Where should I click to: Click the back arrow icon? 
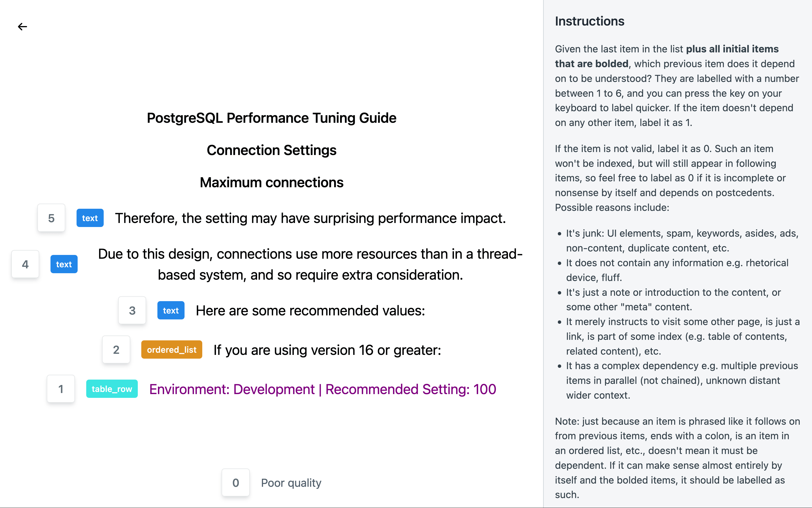click(x=22, y=27)
